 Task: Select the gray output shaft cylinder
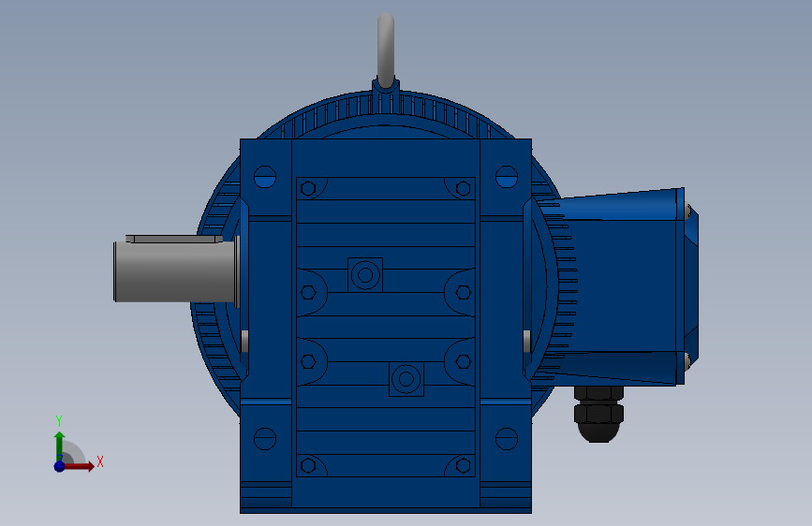[x=175, y=271]
